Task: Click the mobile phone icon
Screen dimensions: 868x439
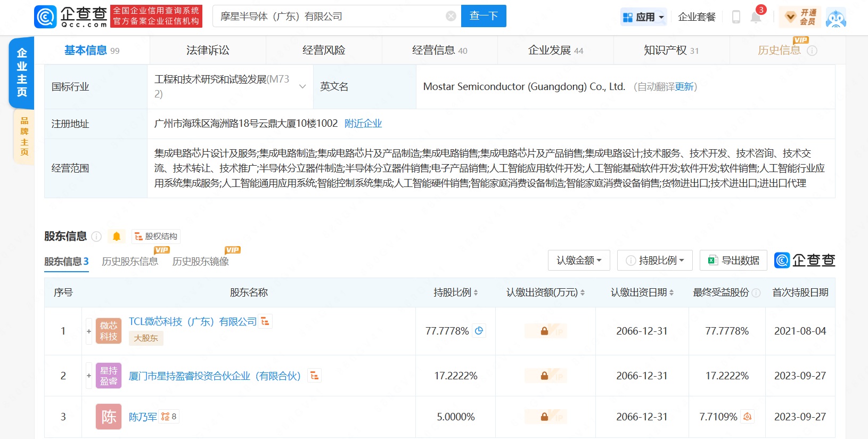Action: [x=736, y=17]
